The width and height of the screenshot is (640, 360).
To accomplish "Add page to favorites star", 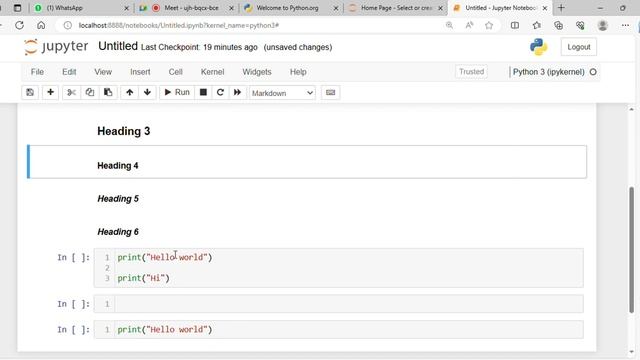I will click(489, 25).
